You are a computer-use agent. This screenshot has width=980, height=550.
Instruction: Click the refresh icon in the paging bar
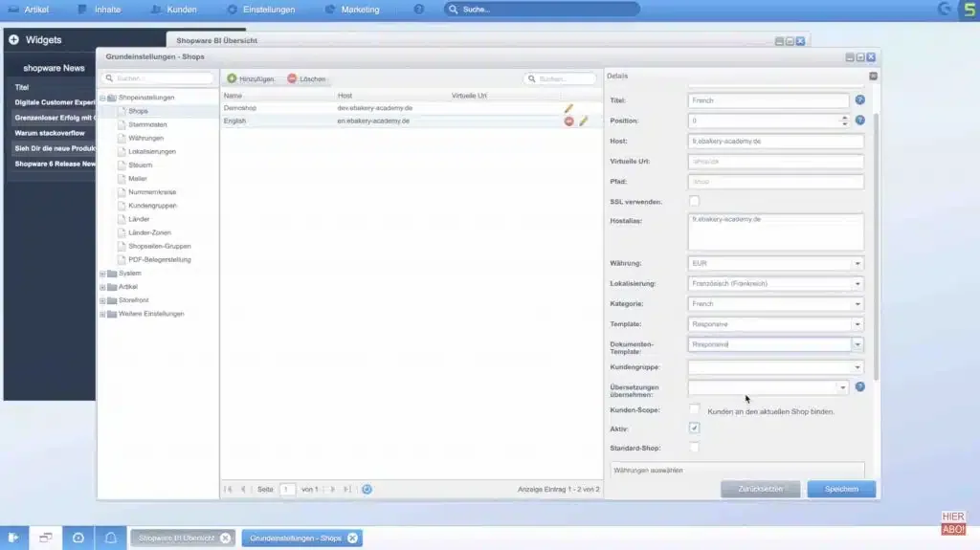[367, 490]
